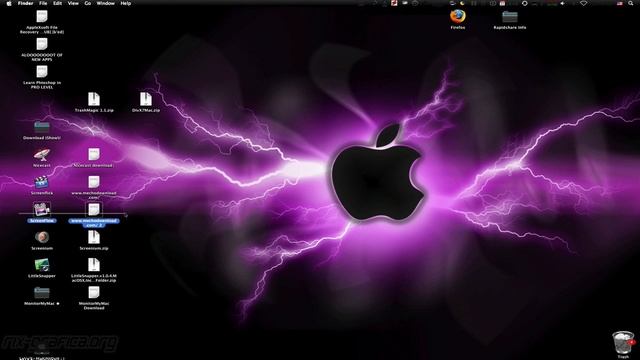Open the volume speaker menu
The height and width of the screenshot is (360, 640).
(x=562, y=3)
